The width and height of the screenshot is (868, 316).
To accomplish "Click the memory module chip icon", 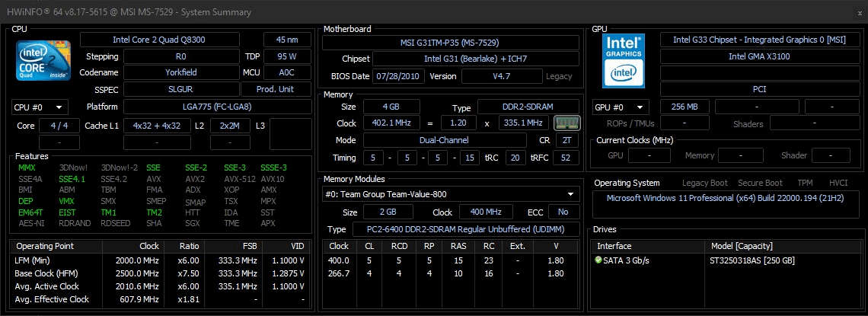I will coord(565,123).
